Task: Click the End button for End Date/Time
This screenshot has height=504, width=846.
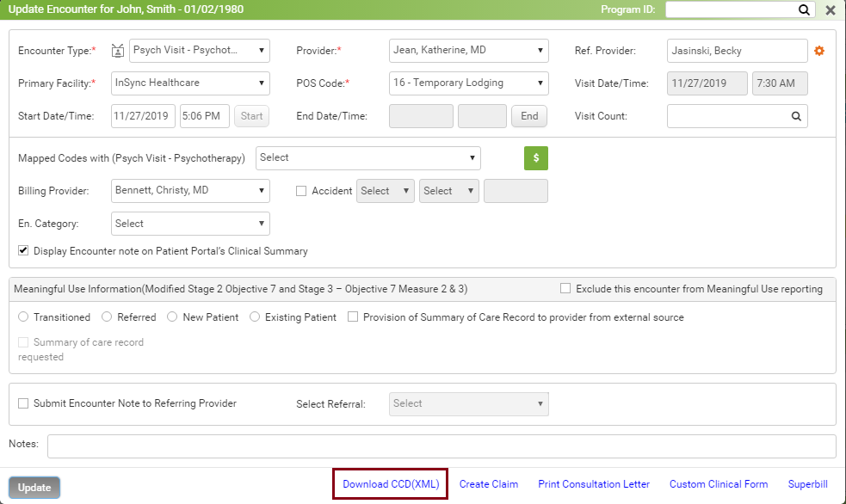Action: tap(529, 116)
